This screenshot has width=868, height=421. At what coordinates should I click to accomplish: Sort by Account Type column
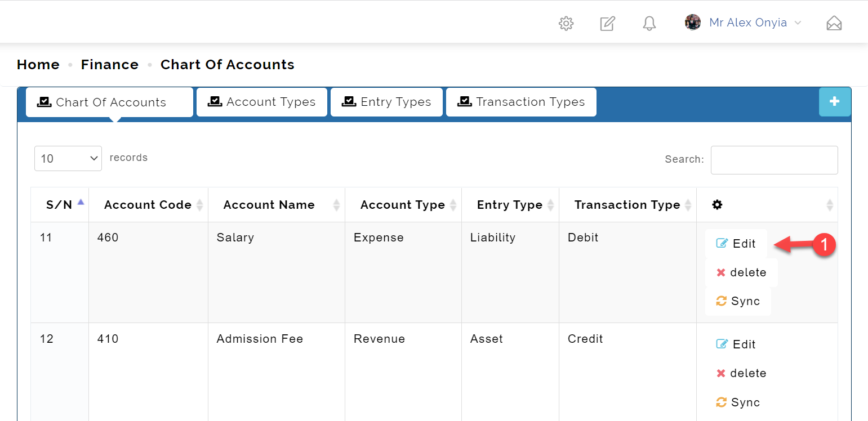pos(403,205)
